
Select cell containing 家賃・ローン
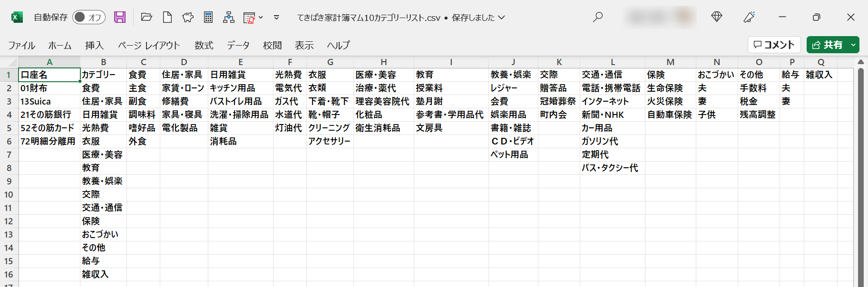click(x=184, y=88)
